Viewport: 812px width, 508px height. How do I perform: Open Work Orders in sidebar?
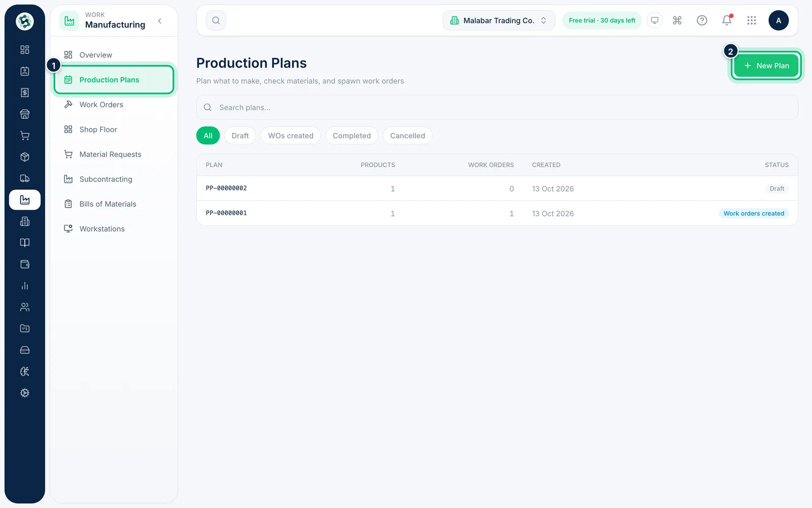(114, 105)
